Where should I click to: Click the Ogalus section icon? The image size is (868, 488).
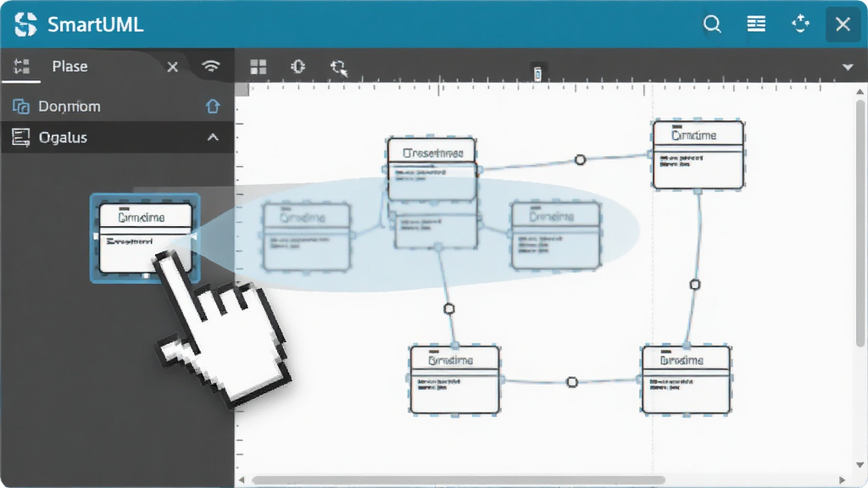coord(21,137)
